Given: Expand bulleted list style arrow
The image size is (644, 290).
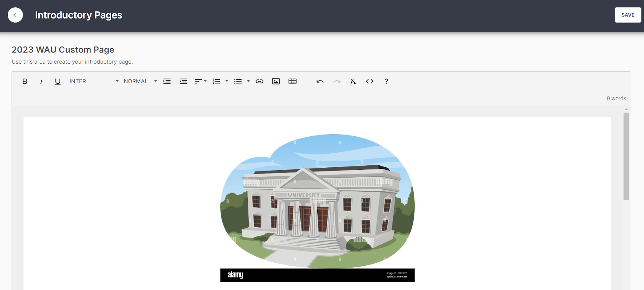Looking at the screenshot, I should 248,81.
